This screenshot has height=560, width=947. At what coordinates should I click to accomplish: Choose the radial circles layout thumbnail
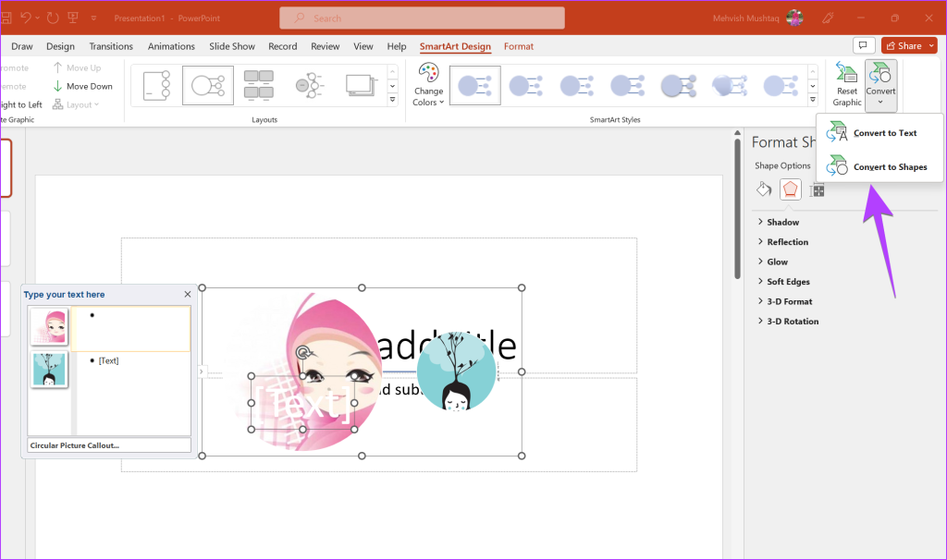coord(310,85)
